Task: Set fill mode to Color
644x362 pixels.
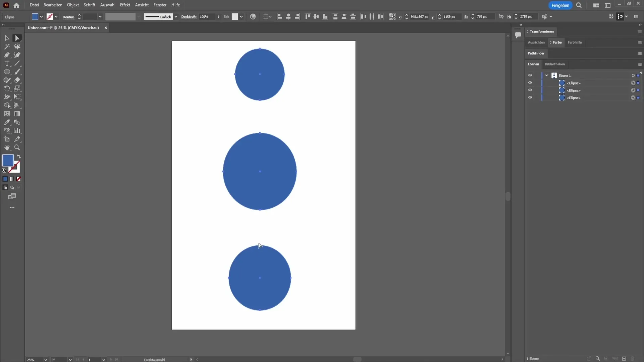Action: point(5,179)
